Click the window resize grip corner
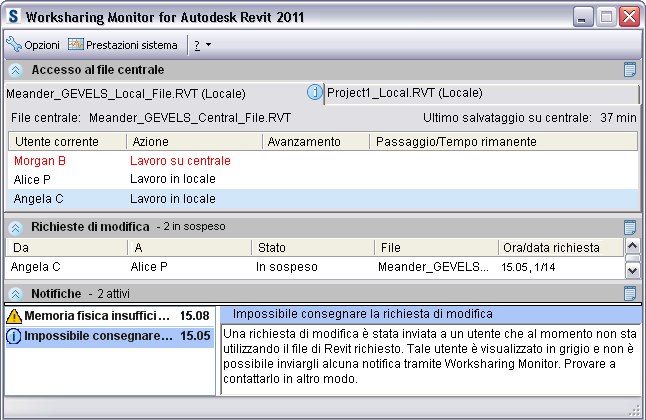Viewport: 646px width, 420px height. [635, 410]
